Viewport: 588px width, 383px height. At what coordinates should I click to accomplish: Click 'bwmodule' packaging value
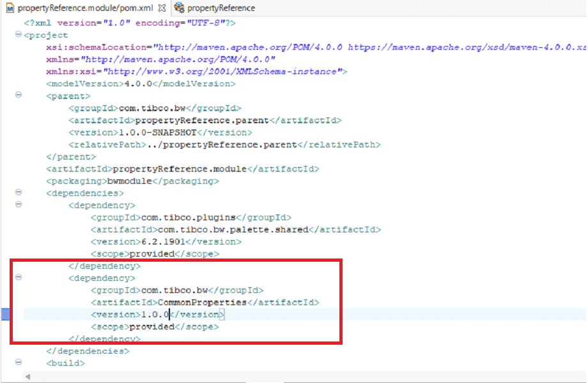[x=129, y=181]
